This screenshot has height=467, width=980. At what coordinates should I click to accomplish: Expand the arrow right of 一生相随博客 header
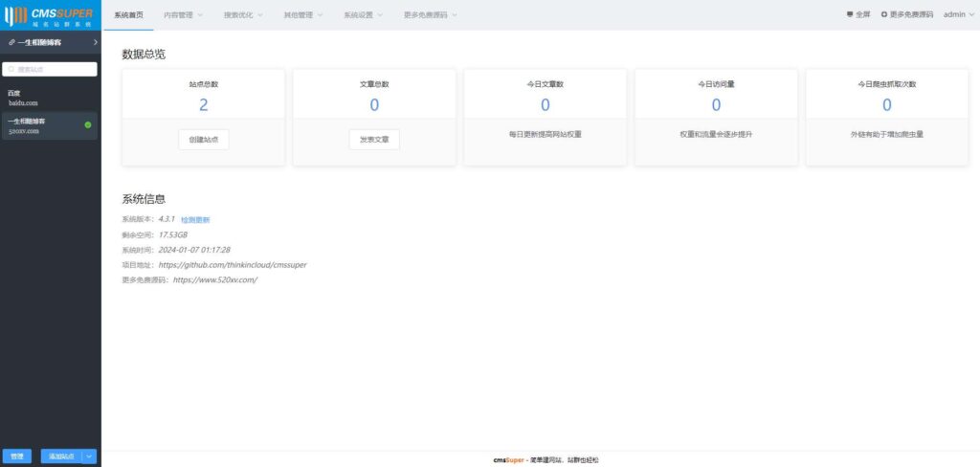coord(95,43)
